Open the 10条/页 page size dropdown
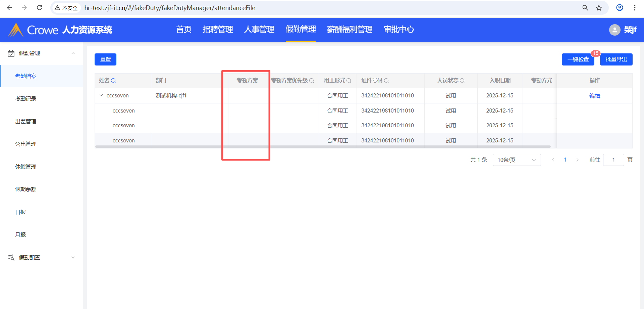 (517, 160)
